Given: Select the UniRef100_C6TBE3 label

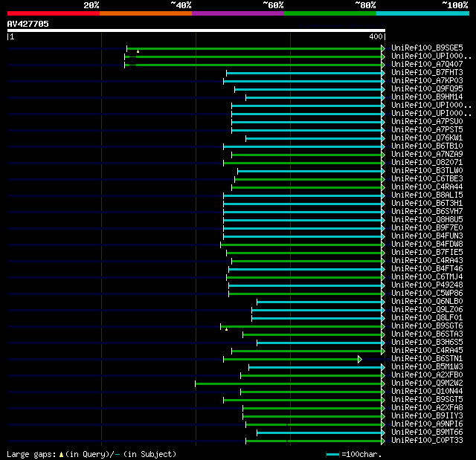Looking at the screenshot, I should (x=427, y=179).
